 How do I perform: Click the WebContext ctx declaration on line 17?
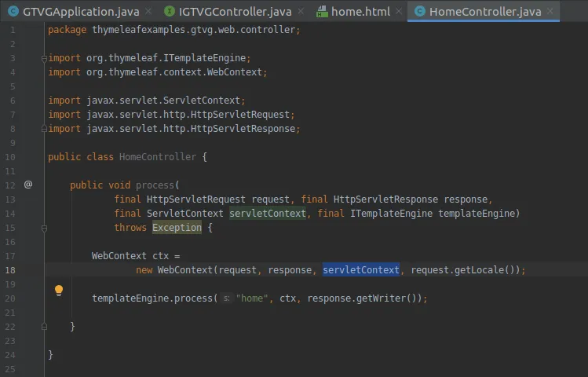pyautogui.click(x=136, y=256)
